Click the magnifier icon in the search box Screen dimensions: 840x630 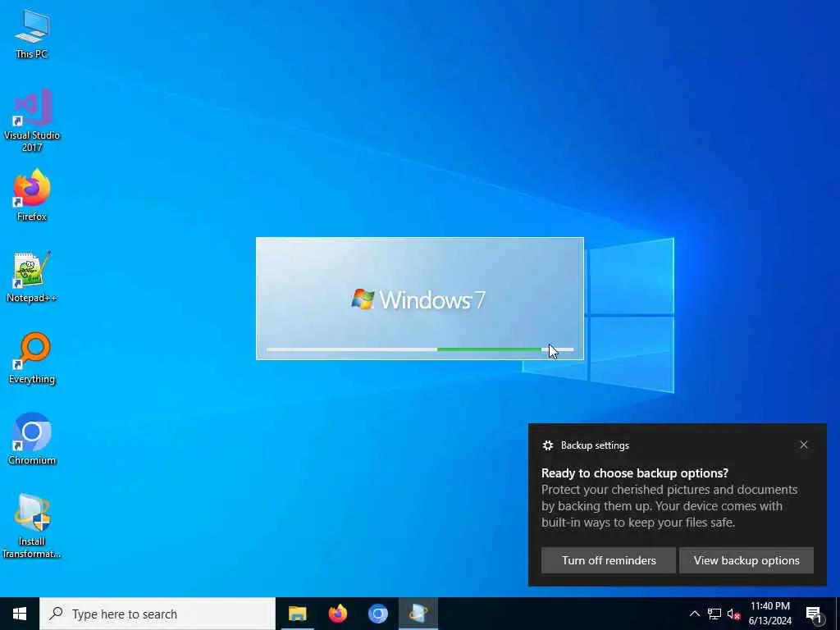[56, 614]
